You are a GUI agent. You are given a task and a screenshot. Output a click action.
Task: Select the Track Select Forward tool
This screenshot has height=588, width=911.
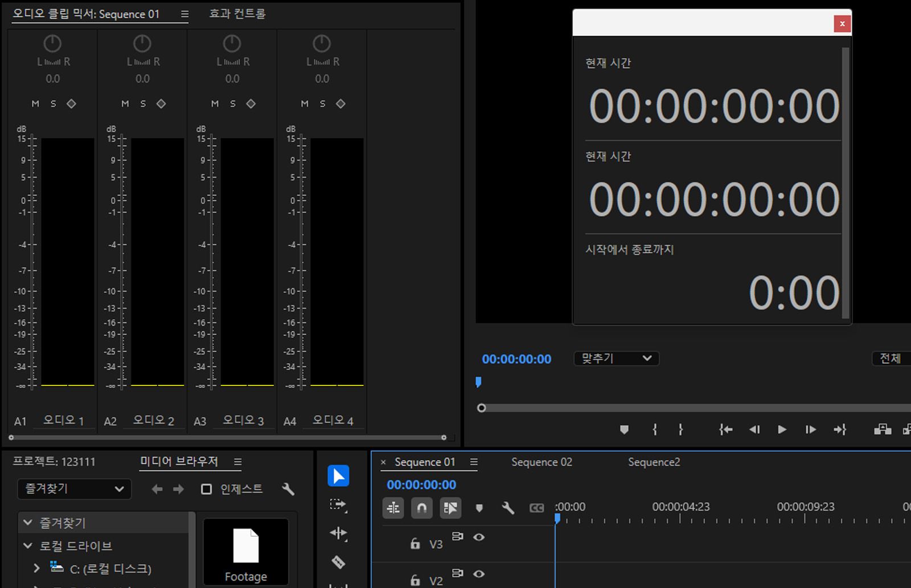coord(338,504)
